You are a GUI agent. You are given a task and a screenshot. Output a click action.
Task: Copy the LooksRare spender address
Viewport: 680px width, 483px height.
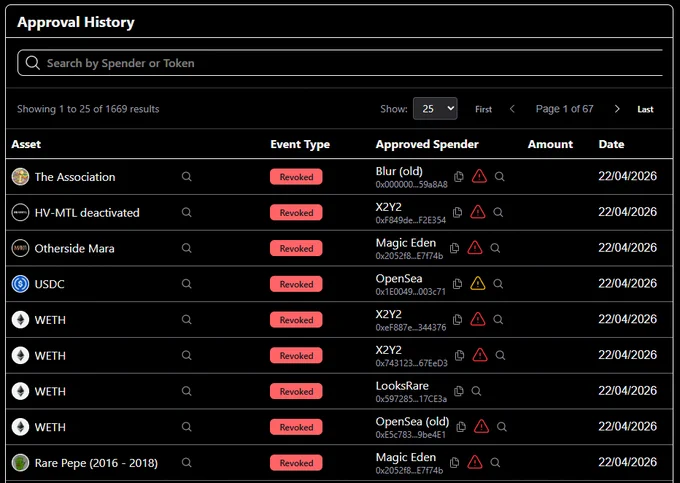point(458,391)
